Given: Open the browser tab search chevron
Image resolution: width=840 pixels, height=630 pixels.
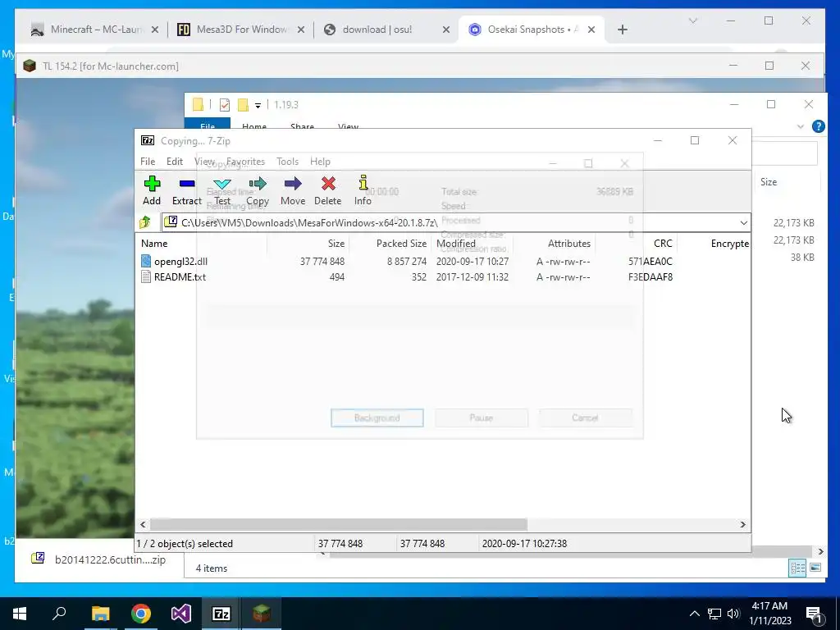Looking at the screenshot, I should pos(692,21).
